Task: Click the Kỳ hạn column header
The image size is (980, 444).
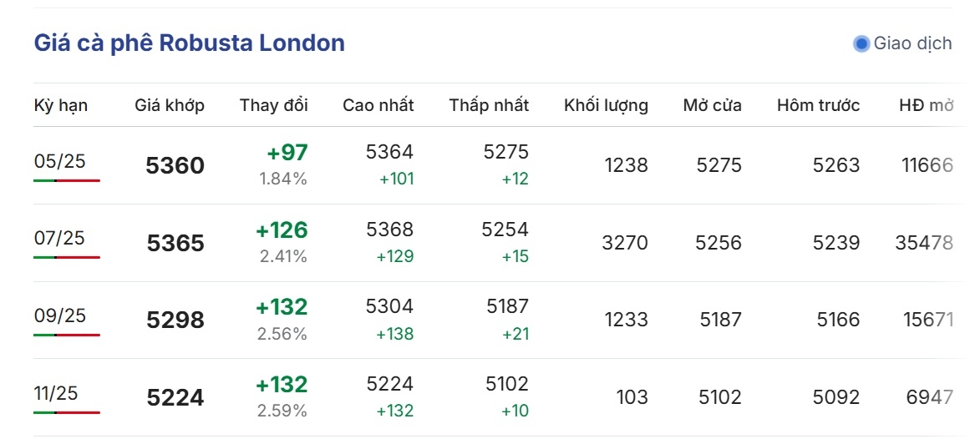Action: tap(61, 105)
